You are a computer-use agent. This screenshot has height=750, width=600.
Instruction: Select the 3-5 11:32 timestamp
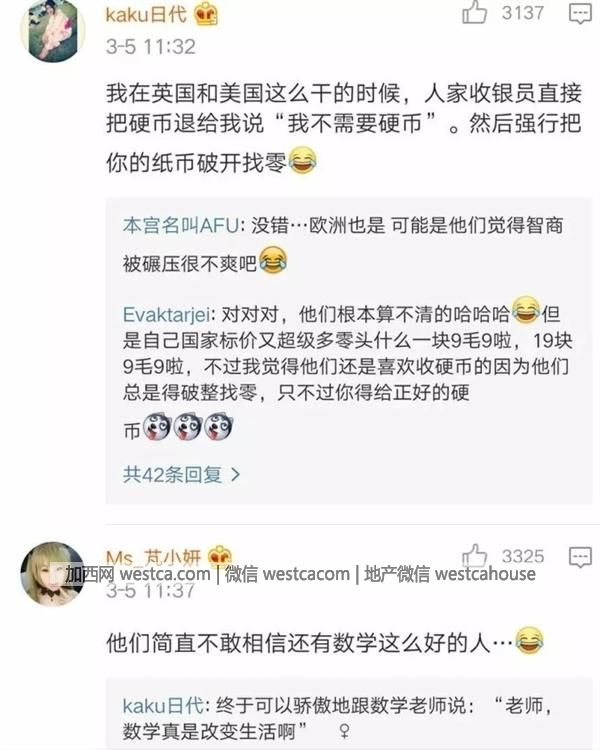pos(151,46)
